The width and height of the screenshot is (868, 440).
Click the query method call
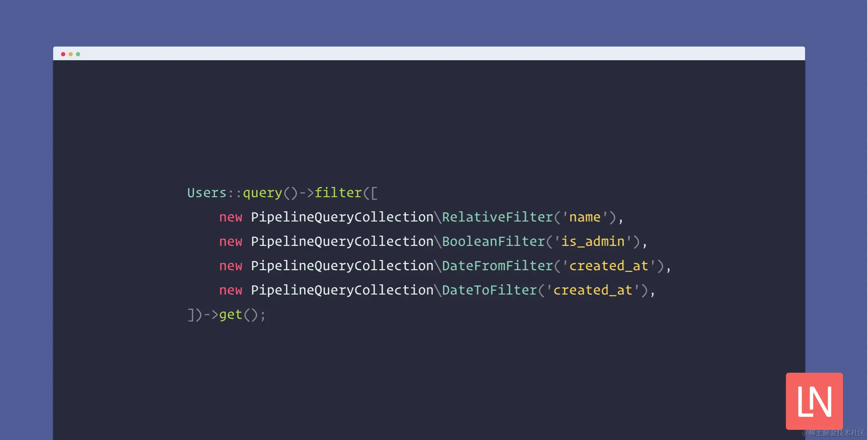tap(262, 194)
